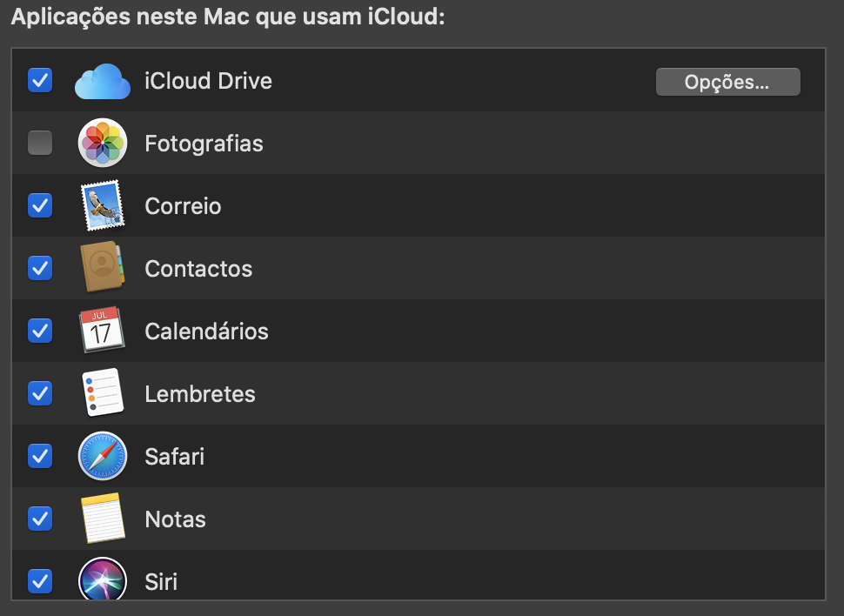844x616 pixels.
Task: Uncheck the iCloud Drive checkbox
Action: click(x=40, y=81)
